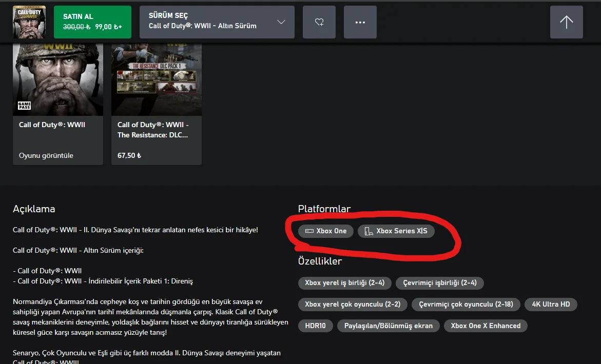The width and height of the screenshot is (601, 364).
Task: Click the dropdown chevron in edition selector
Action: coord(281,22)
